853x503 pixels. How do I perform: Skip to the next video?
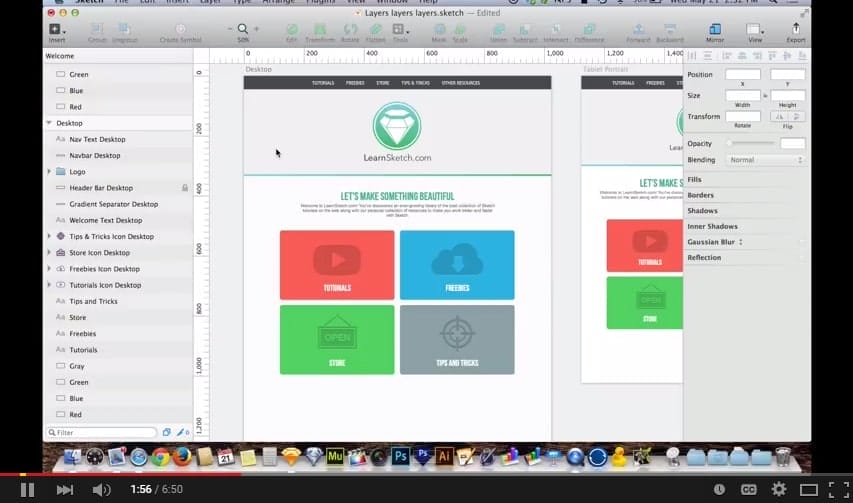(65, 490)
